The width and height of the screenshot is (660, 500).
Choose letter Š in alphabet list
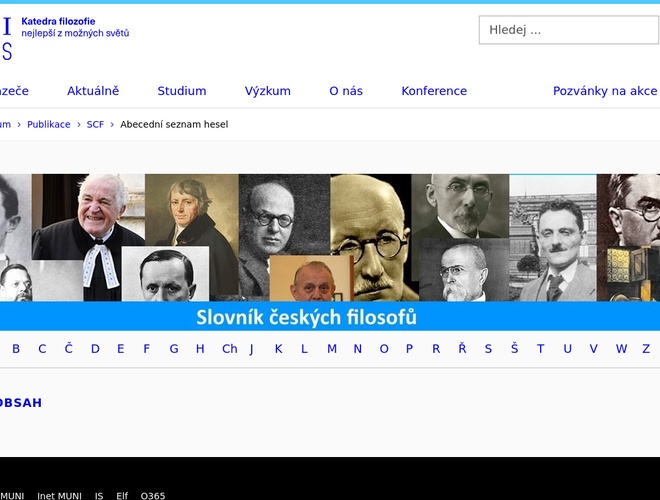pos(514,349)
